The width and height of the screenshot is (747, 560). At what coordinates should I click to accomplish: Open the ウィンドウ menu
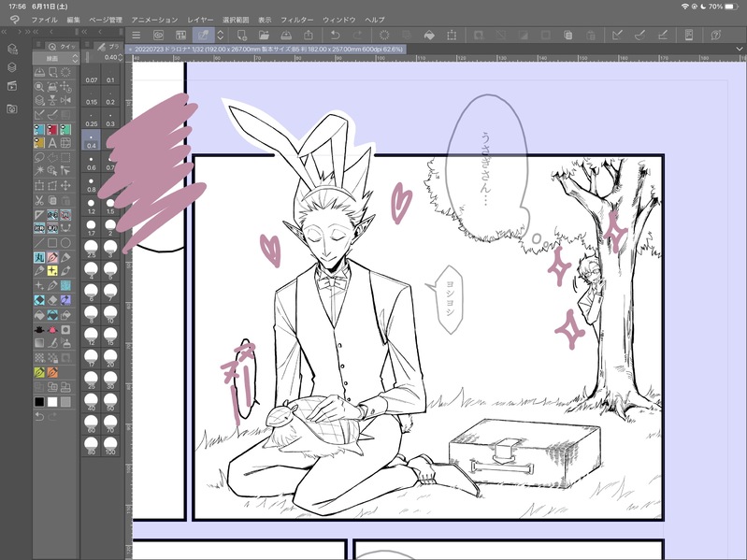[339, 20]
